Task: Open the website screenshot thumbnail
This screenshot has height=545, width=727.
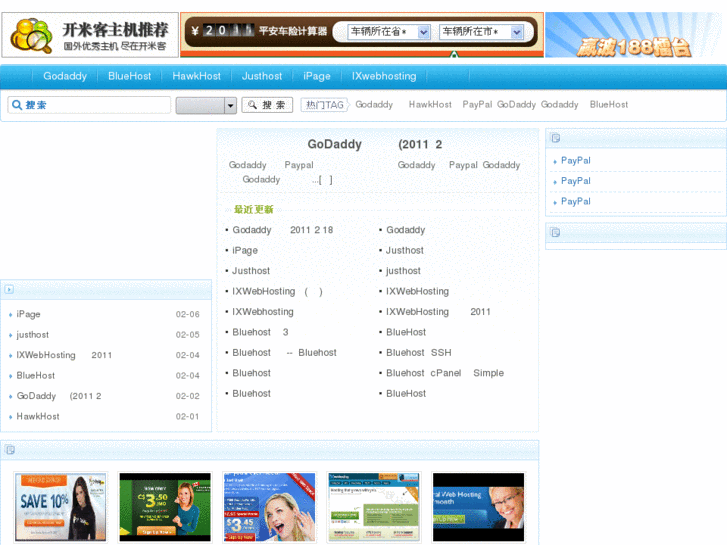Action: [x=374, y=507]
